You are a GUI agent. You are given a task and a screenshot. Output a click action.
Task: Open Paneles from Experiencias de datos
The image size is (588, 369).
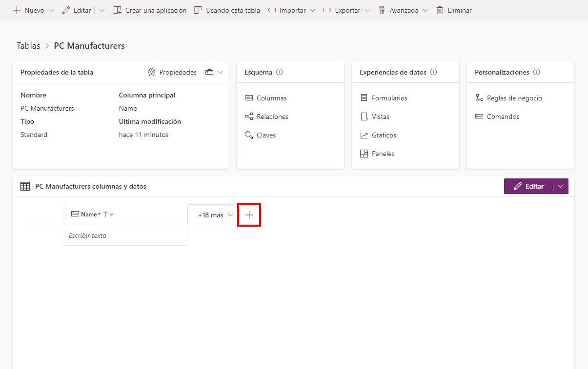pyautogui.click(x=383, y=154)
